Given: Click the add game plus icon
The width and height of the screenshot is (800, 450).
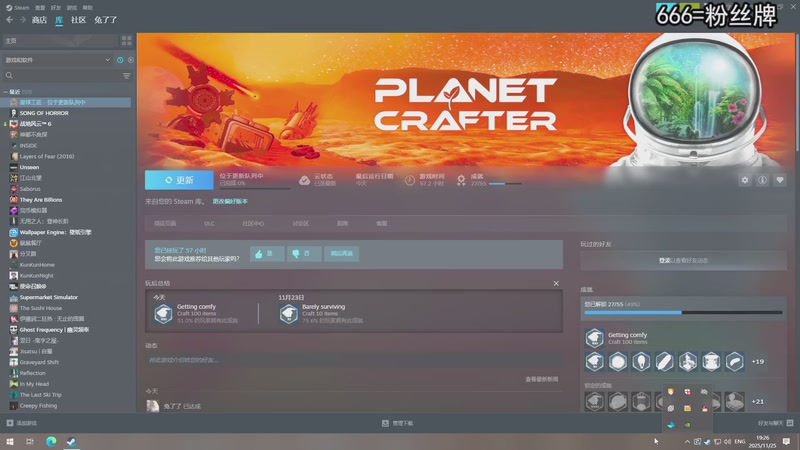Looking at the screenshot, I should (10, 423).
